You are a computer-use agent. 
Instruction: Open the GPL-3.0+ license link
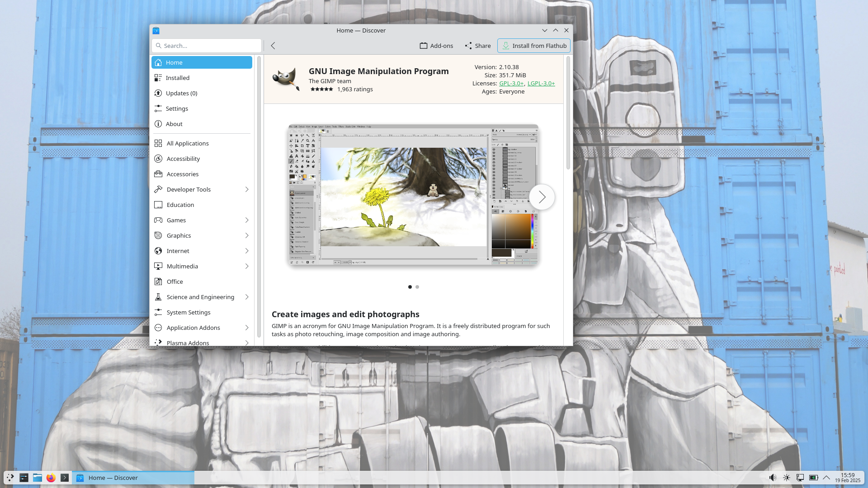tap(511, 83)
